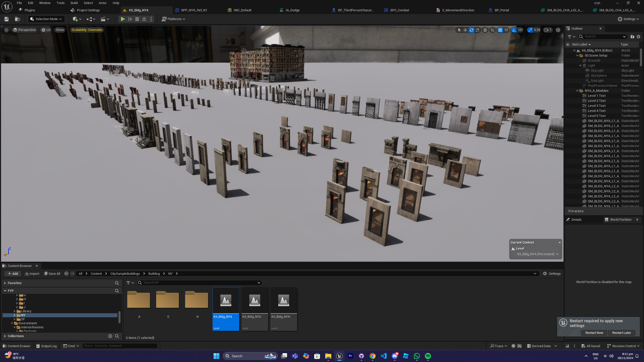Toggle grid snapping on or off
This screenshot has width=644, height=362.
pos(500,30)
